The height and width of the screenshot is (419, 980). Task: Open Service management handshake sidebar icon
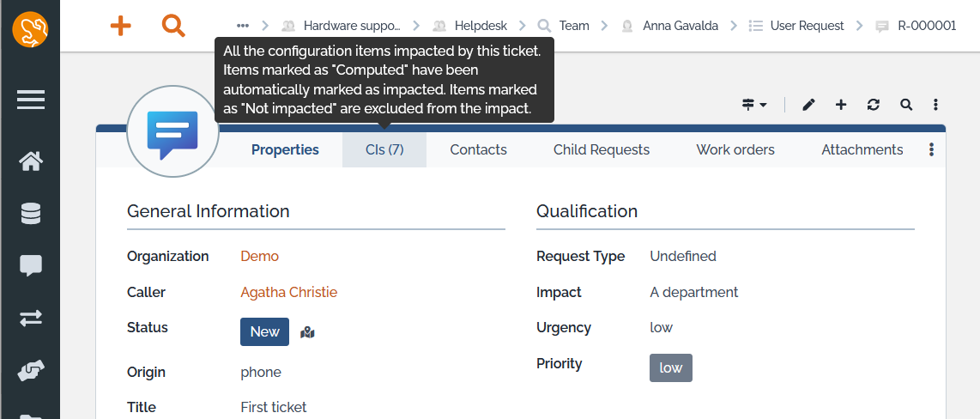pyautogui.click(x=31, y=371)
